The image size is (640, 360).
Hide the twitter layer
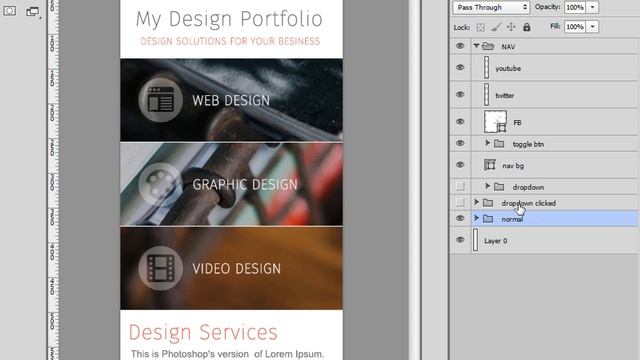point(460,94)
